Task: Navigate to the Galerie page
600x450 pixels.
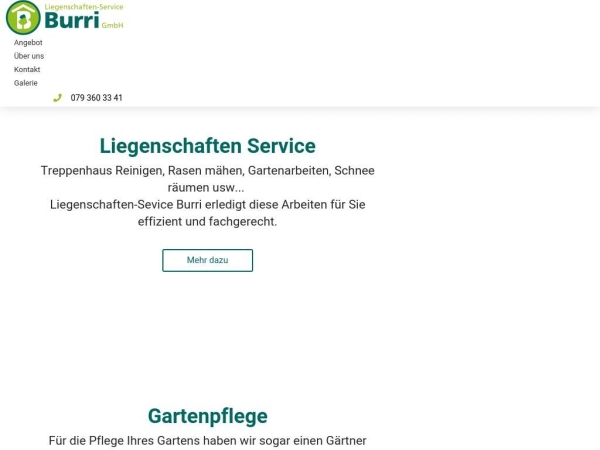Action: coord(26,83)
